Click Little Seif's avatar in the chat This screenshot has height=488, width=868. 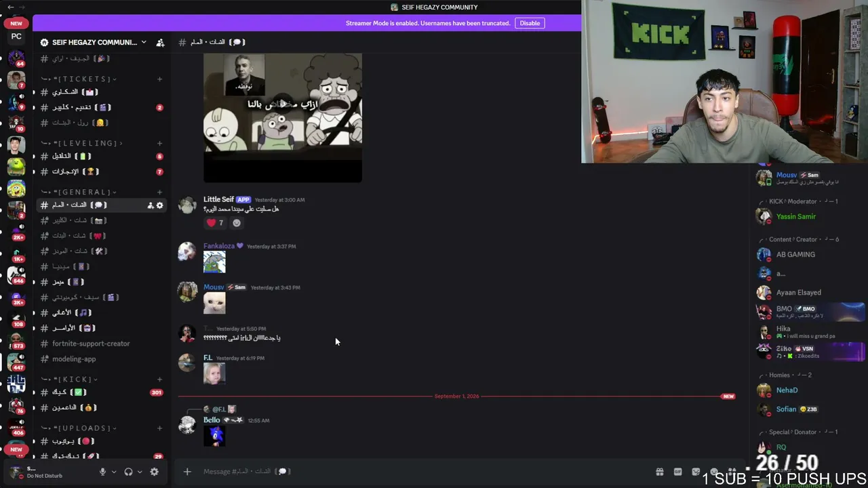click(186, 205)
